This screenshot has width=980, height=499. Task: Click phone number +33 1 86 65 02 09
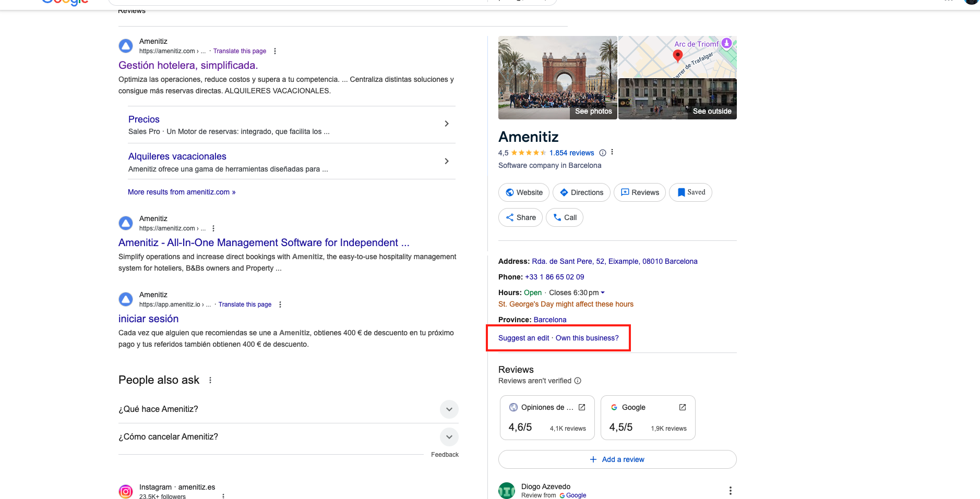pos(555,277)
